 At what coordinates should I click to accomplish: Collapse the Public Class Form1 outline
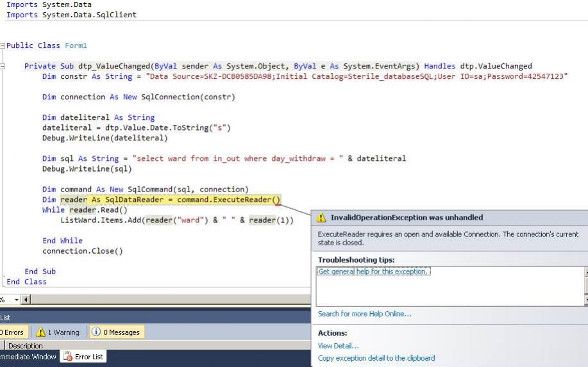3,45
